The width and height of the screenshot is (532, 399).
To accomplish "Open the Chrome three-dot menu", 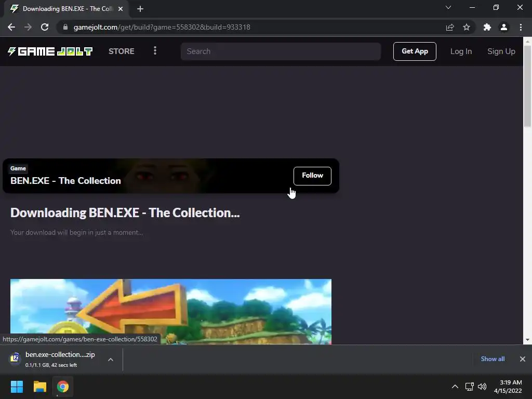I will (x=521, y=27).
